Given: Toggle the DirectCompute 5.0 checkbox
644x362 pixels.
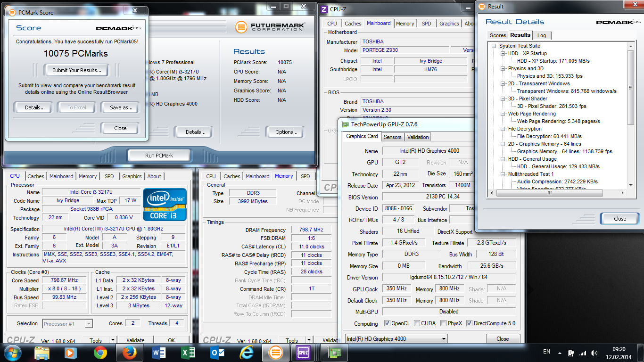Looking at the screenshot, I should tap(469, 323).
